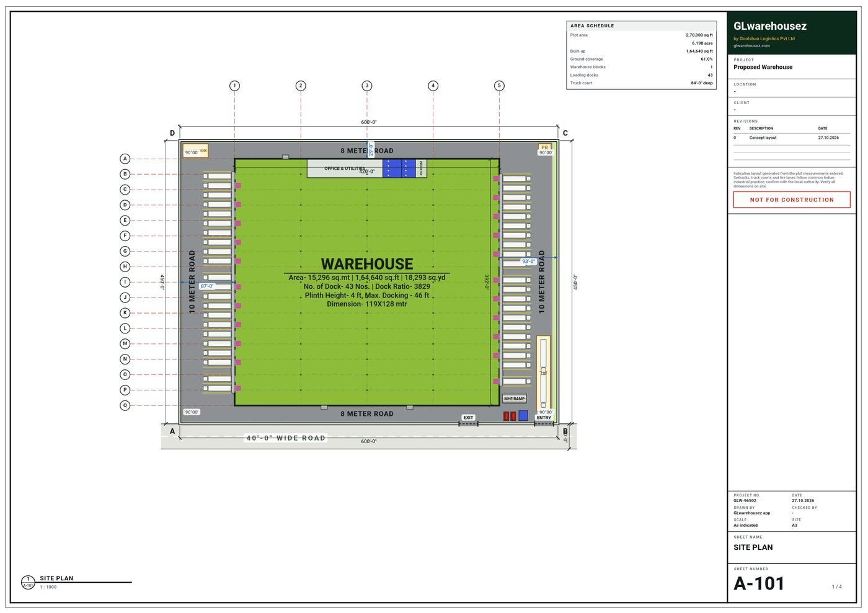Image resolution: width=868 pixels, height=613 pixels.
Task: Click the MHE RAMP label
Action: [x=514, y=399]
